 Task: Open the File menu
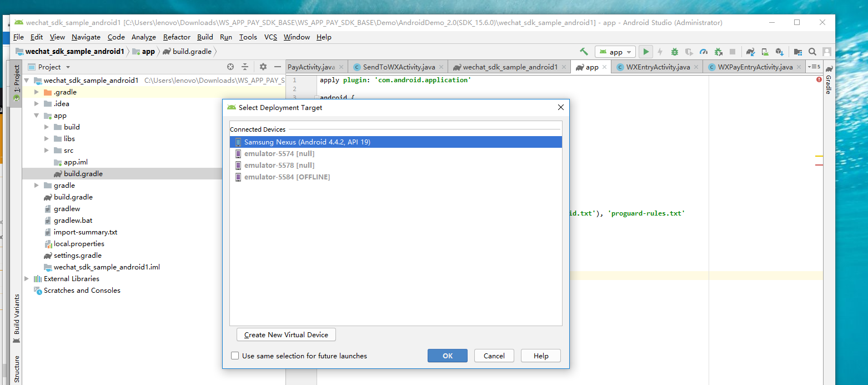pos(18,37)
